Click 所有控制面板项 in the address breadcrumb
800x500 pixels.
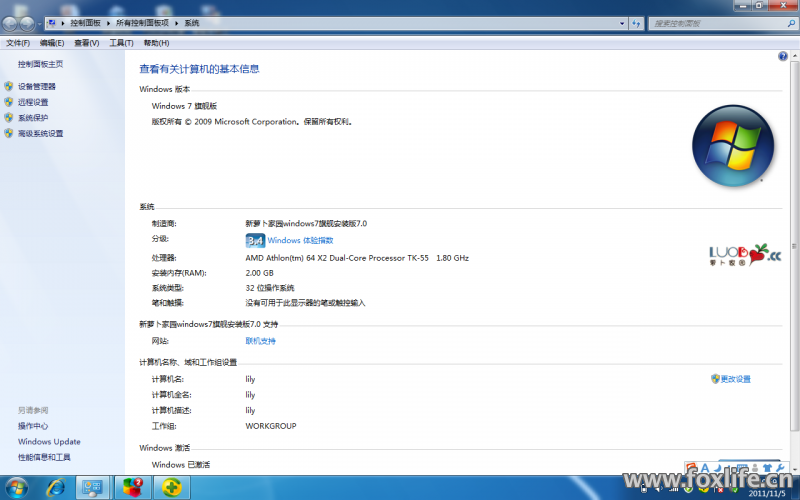[142, 23]
